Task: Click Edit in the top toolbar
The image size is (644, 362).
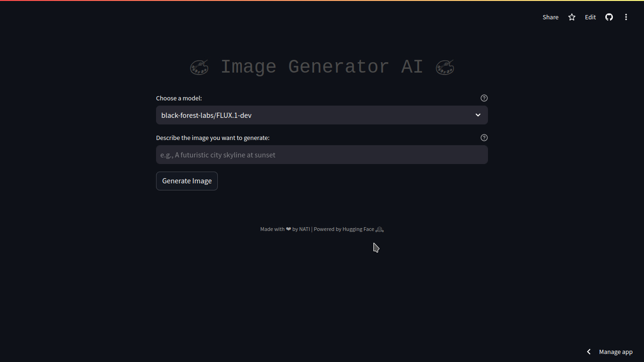Action: click(x=590, y=17)
